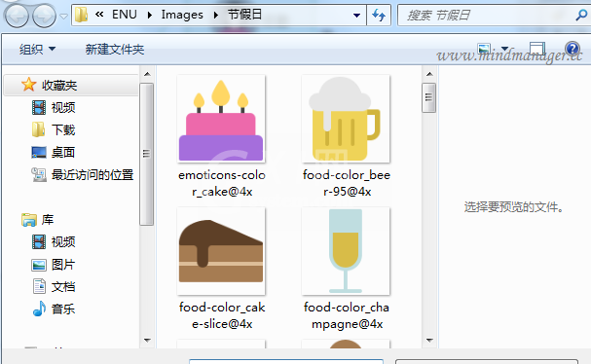Click the file list scrollbar thumb
The height and width of the screenshot is (364, 591).
click(x=429, y=97)
